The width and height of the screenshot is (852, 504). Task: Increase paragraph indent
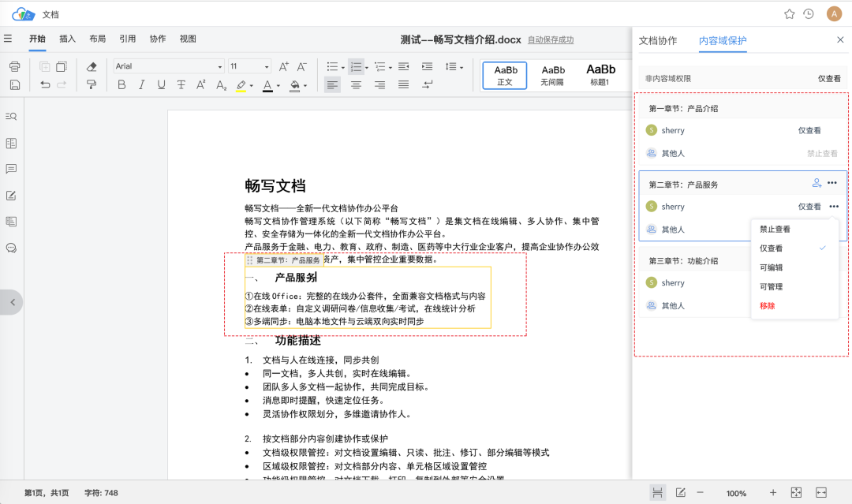tap(427, 66)
